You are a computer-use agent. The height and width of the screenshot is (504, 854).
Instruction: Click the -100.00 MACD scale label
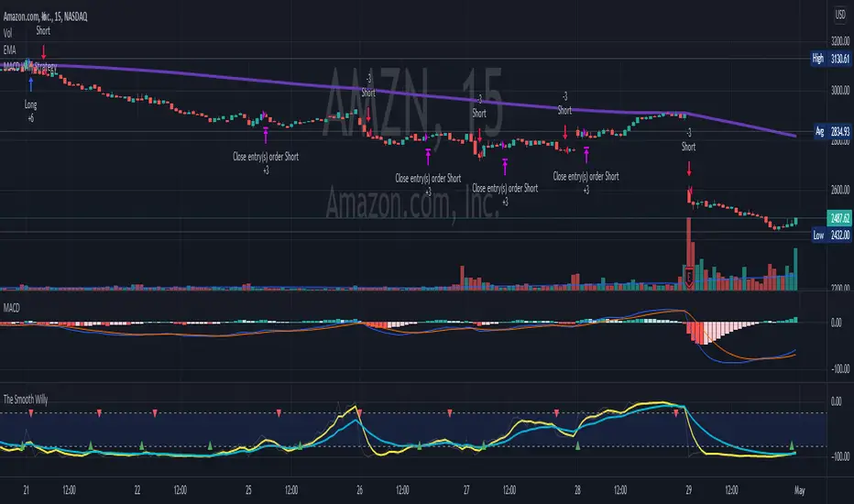(840, 369)
